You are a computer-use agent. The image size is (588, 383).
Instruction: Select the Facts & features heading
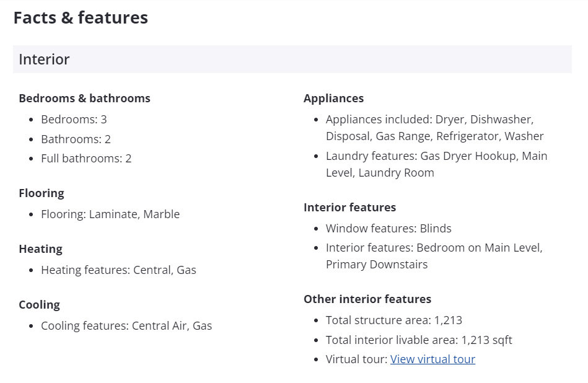pos(81,17)
